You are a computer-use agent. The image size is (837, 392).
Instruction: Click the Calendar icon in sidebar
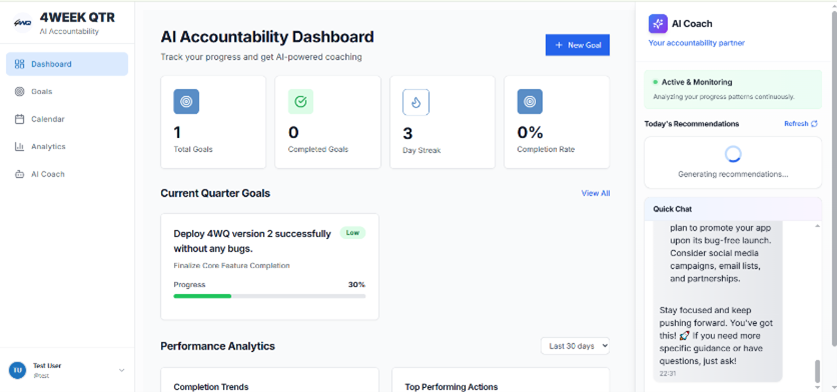click(19, 119)
